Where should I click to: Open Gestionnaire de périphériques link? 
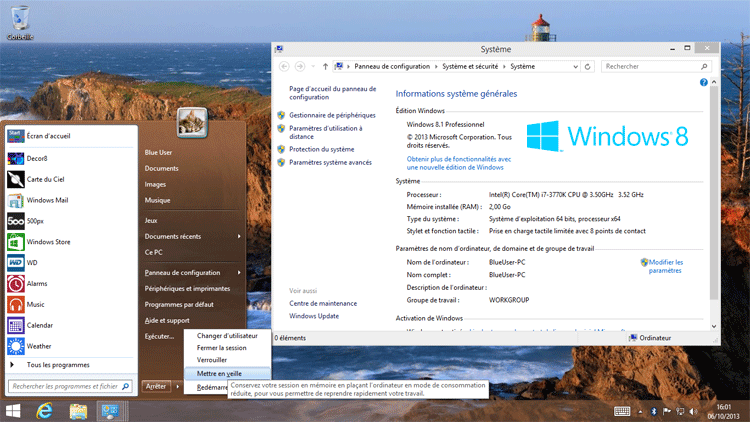pyautogui.click(x=332, y=115)
